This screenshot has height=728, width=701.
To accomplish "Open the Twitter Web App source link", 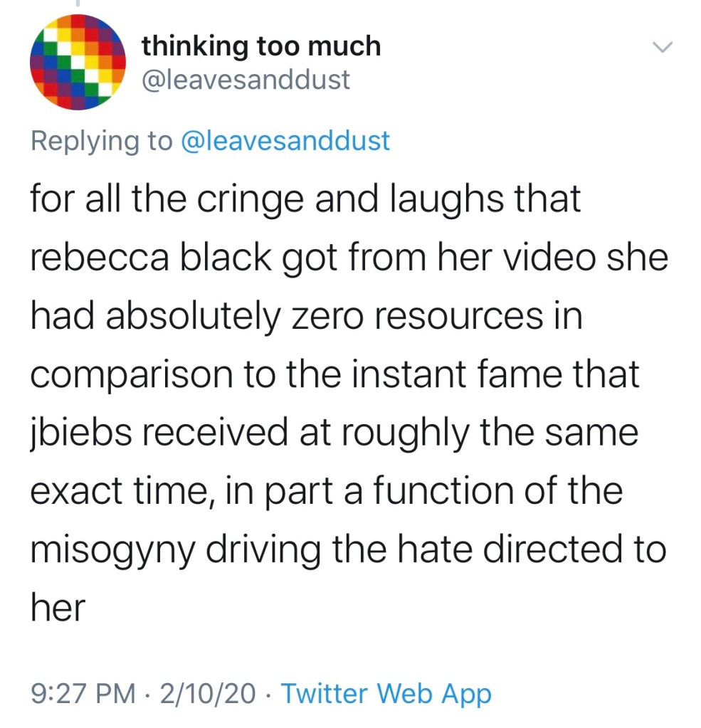I will (x=386, y=692).
